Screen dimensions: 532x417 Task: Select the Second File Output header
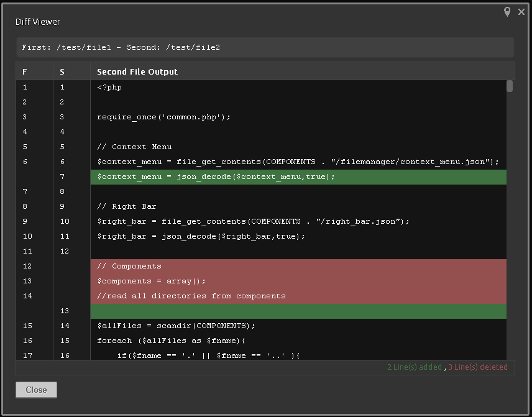[137, 71]
